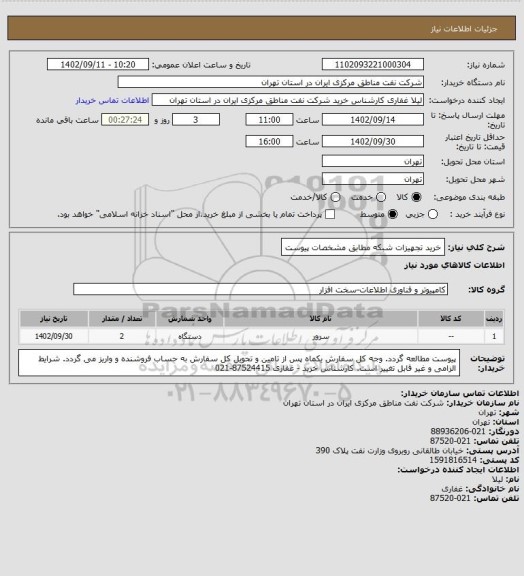Click the quantity cell showing 2

[x=122, y=336]
